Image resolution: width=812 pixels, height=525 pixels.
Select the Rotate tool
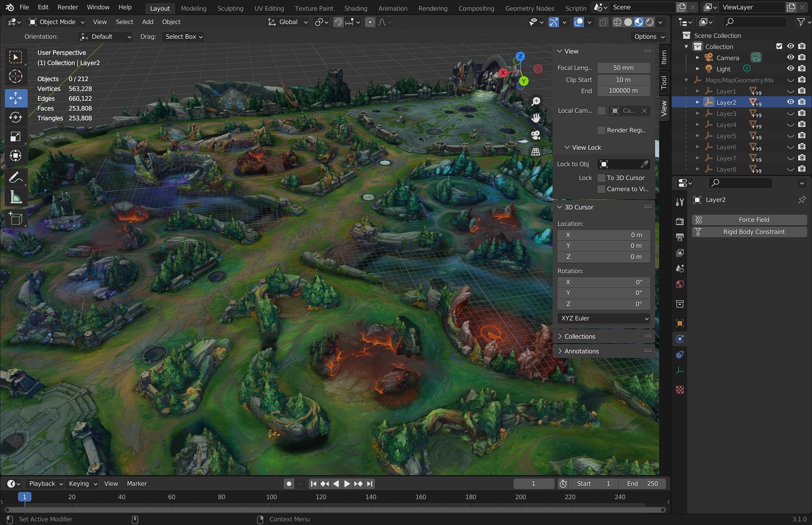click(16, 117)
